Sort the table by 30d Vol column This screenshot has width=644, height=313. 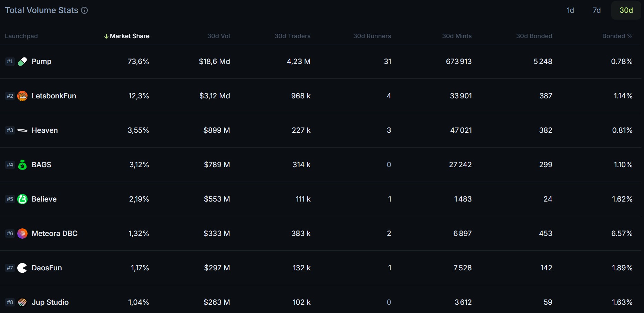[x=218, y=36]
